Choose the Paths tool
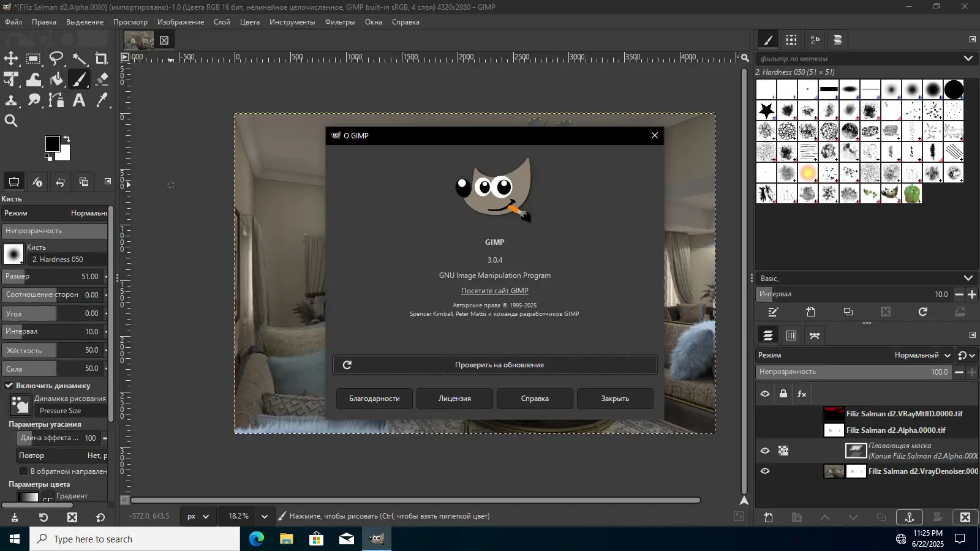This screenshot has width=980, height=551. (x=56, y=100)
